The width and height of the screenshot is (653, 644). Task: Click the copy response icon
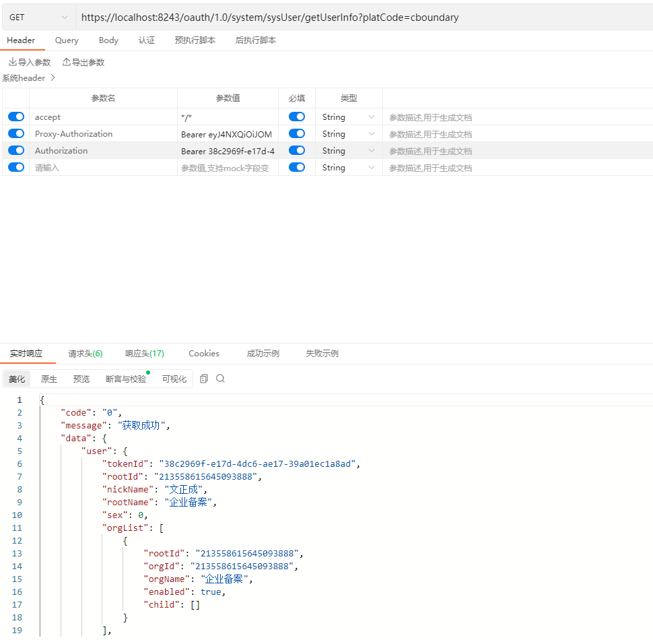pos(204,379)
